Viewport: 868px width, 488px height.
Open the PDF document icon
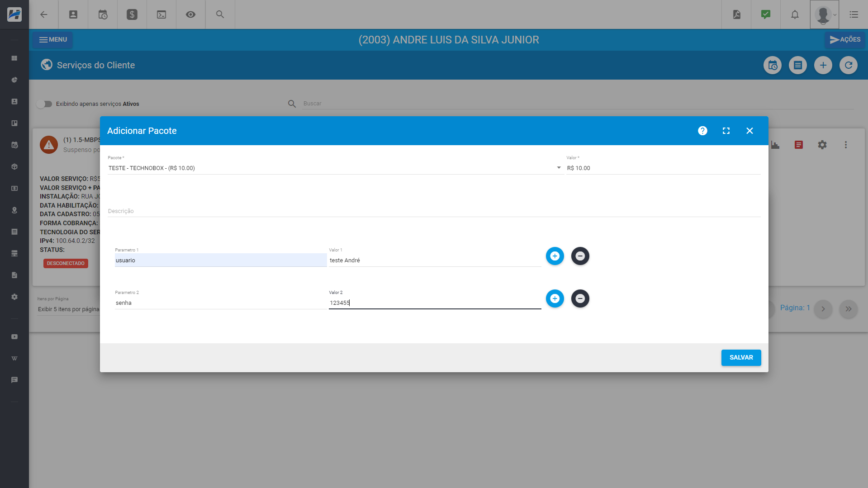click(x=737, y=14)
